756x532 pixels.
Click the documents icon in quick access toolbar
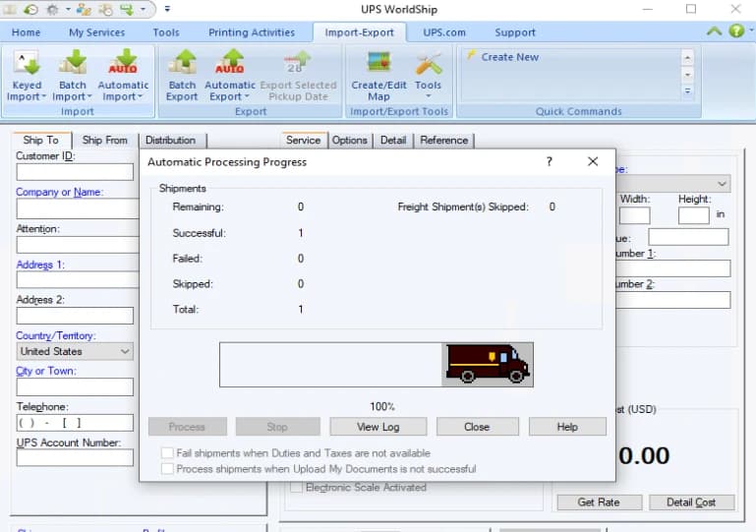[105, 9]
